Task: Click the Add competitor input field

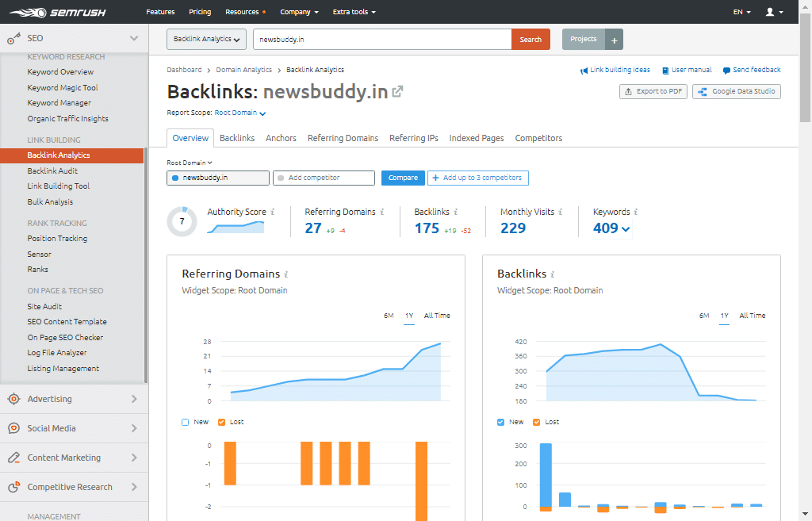Action: 324,178
